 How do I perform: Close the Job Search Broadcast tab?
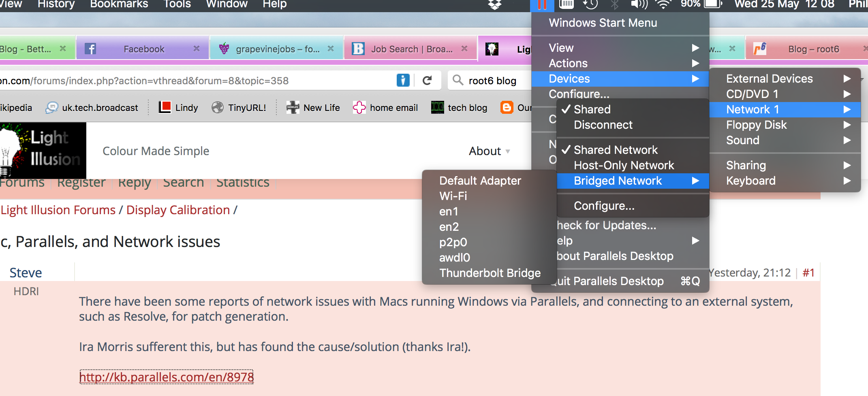(x=464, y=49)
